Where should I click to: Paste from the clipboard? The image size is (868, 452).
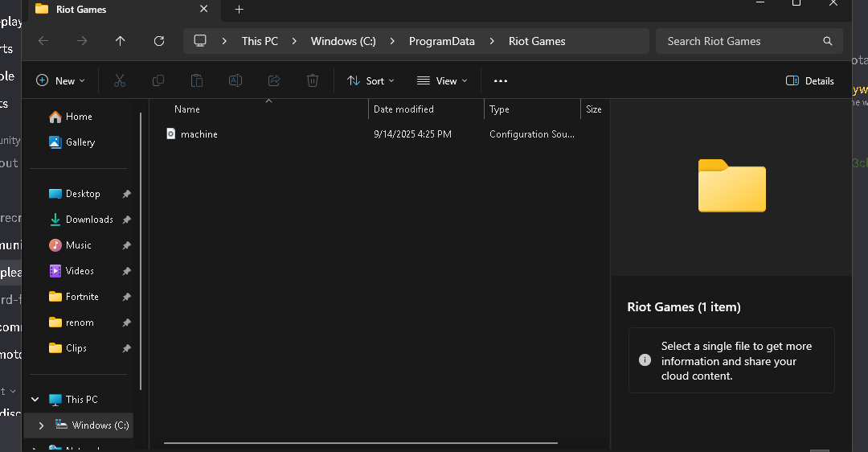point(197,81)
